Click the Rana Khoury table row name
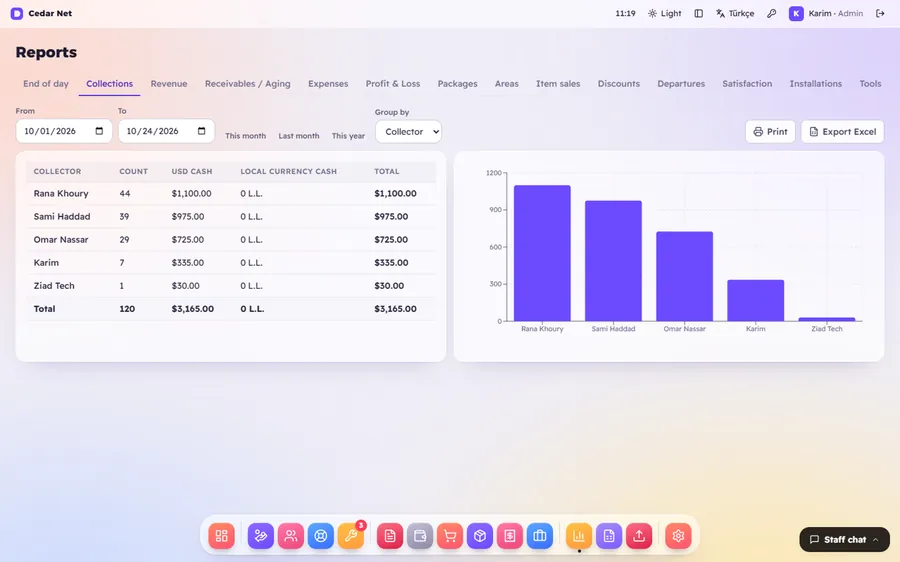Image resolution: width=900 pixels, height=562 pixels. [61, 193]
